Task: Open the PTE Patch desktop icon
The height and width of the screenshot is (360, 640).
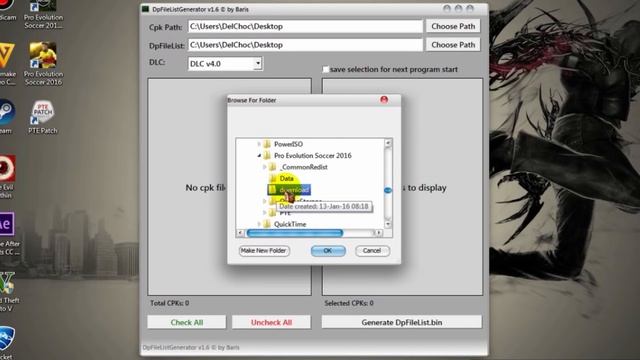Action: pyautogui.click(x=42, y=117)
